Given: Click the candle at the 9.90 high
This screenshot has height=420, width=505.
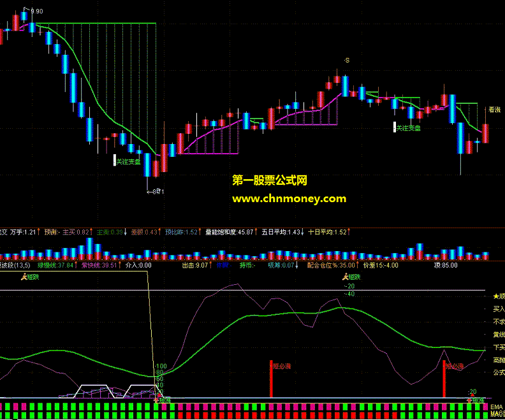Looking at the screenshot, I should [x=24, y=15].
